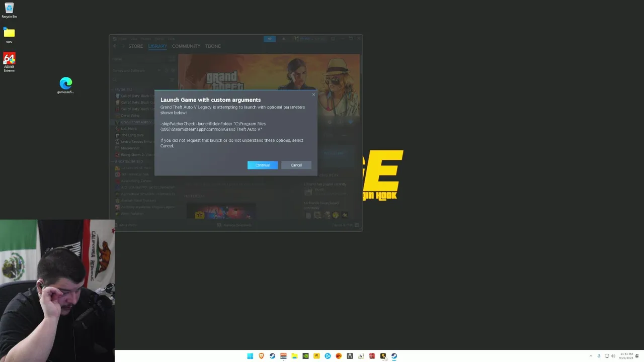
Task: Click the red square taskbar icon
Action: [372, 356]
